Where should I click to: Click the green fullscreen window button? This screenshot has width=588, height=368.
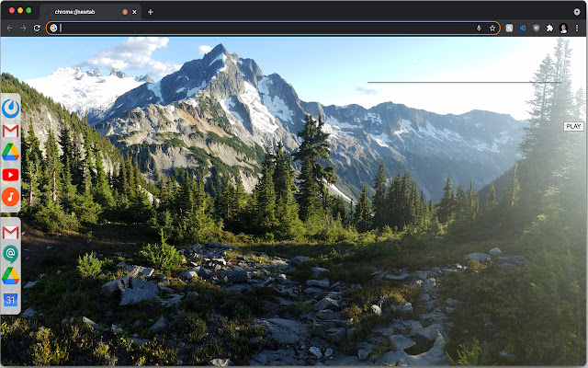click(28, 10)
